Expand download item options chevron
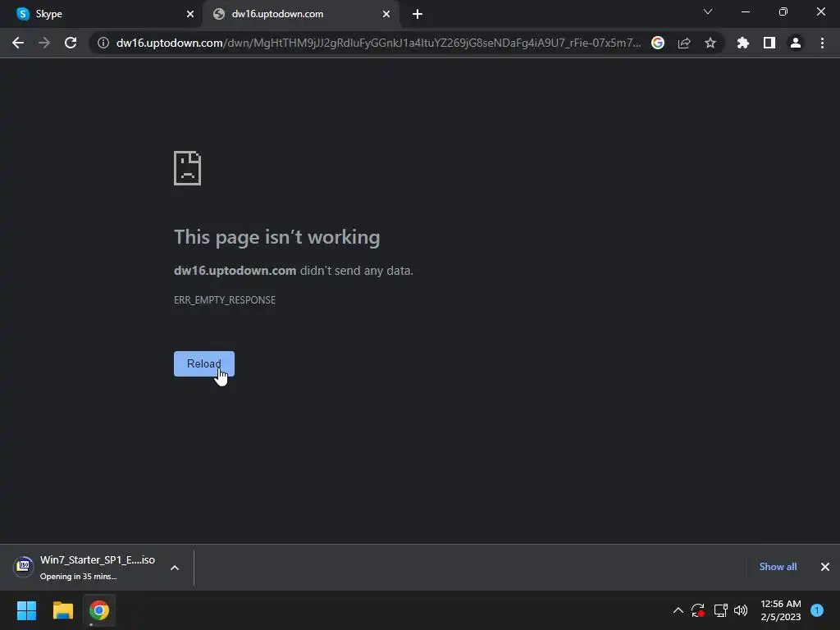The height and width of the screenshot is (630, 840). [175, 568]
